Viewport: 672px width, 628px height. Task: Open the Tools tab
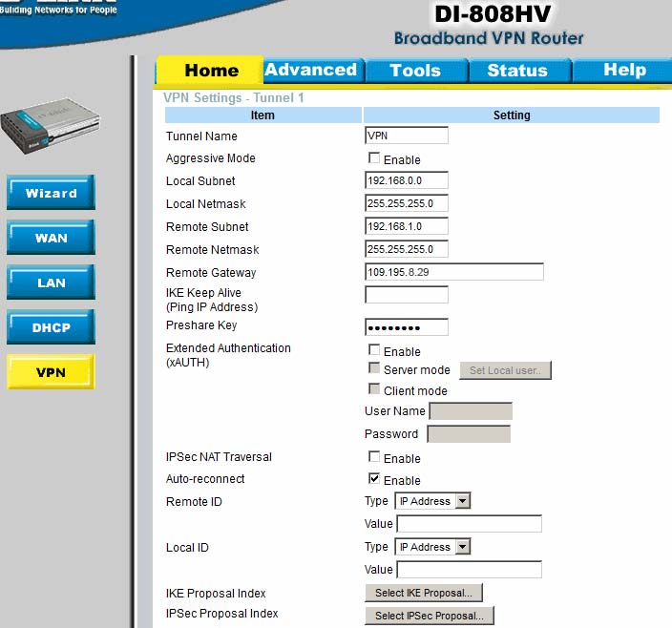[416, 71]
